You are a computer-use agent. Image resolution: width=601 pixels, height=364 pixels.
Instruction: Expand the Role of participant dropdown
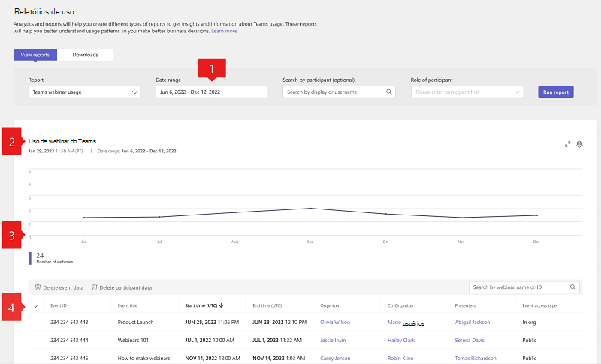click(x=467, y=92)
